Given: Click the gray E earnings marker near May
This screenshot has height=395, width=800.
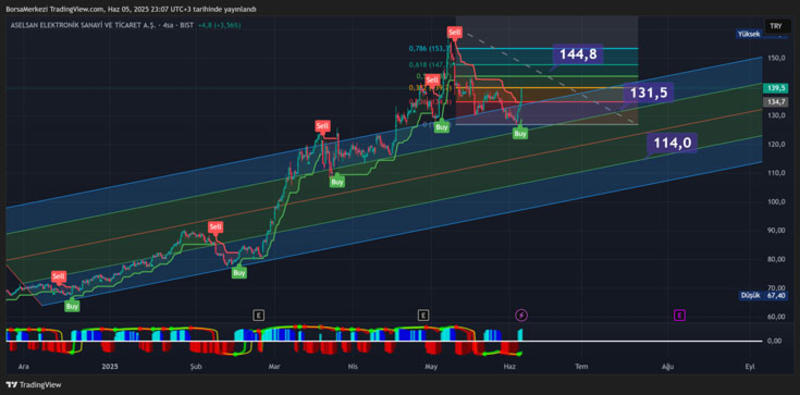Looking at the screenshot, I should [423, 315].
